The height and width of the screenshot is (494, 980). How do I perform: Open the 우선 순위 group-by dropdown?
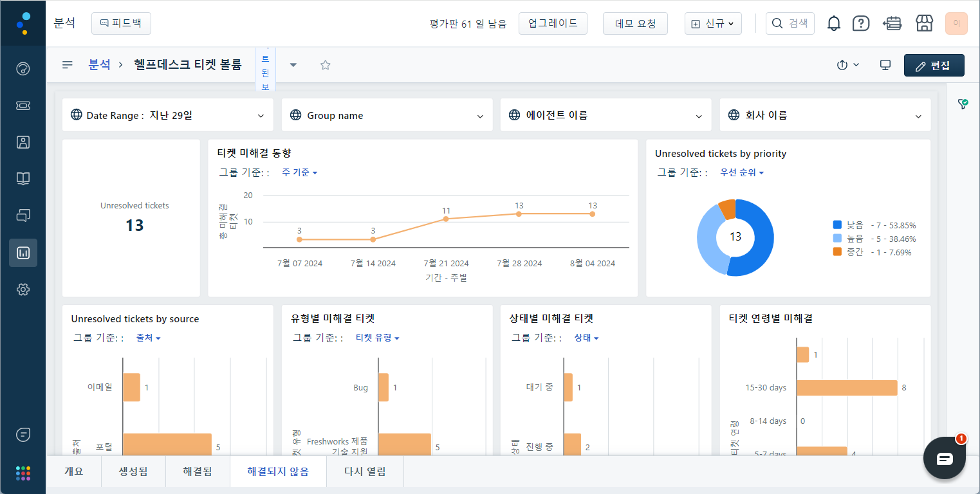(x=742, y=172)
